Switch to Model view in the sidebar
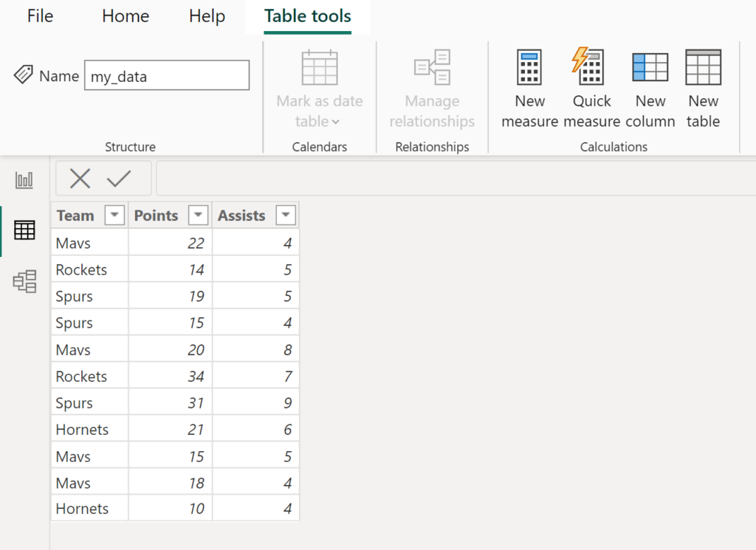The image size is (756, 550). click(24, 281)
